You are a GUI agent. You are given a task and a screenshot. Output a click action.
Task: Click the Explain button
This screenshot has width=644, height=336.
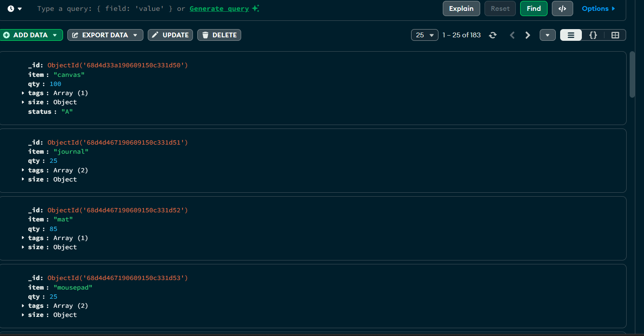[461, 8]
